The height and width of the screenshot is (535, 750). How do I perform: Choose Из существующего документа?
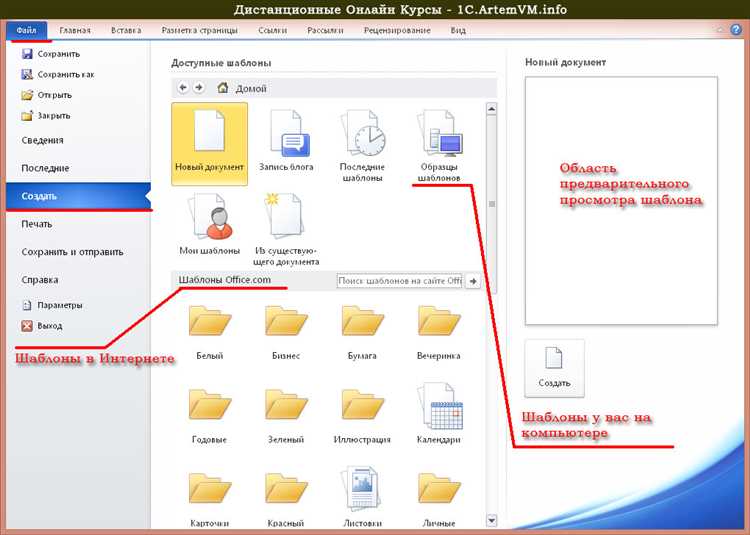click(286, 229)
